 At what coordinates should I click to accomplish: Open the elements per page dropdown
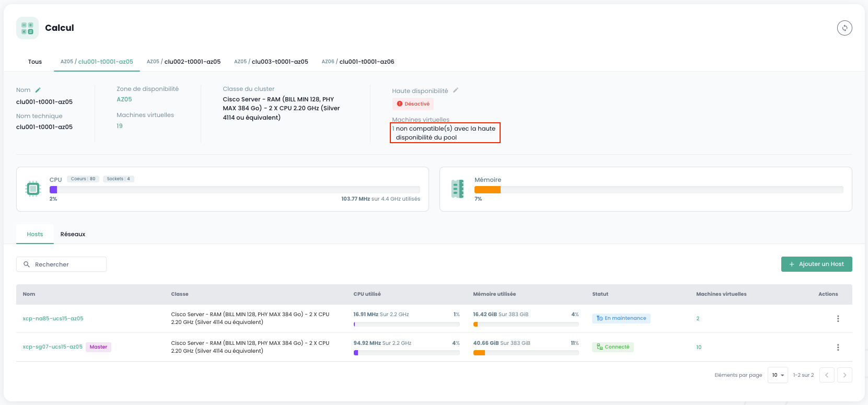(778, 375)
